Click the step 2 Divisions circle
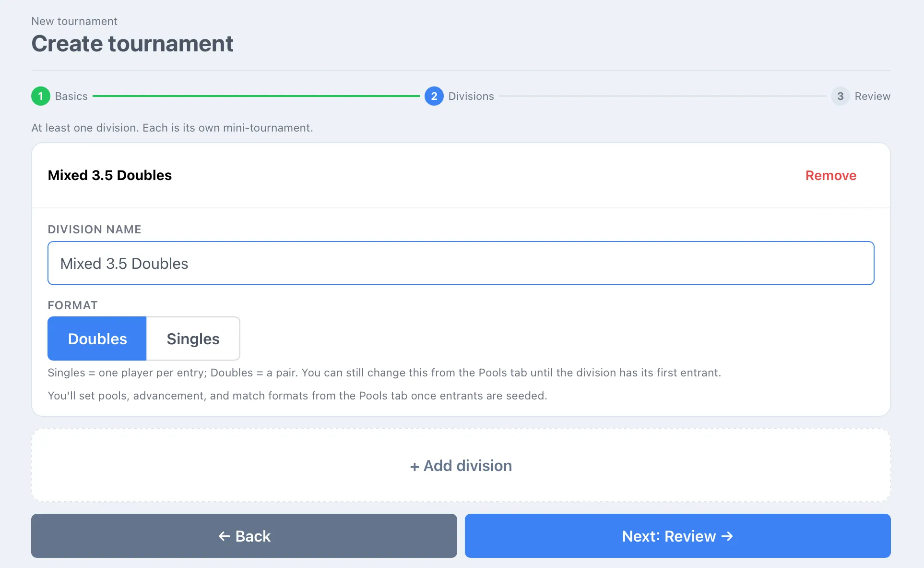The height and width of the screenshot is (568, 924). [x=434, y=96]
